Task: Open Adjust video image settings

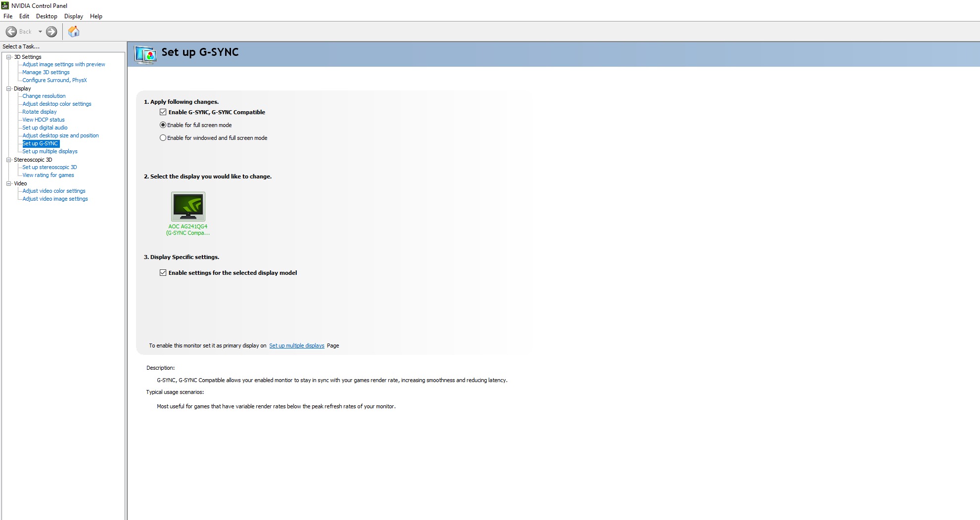Action: click(55, 199)
